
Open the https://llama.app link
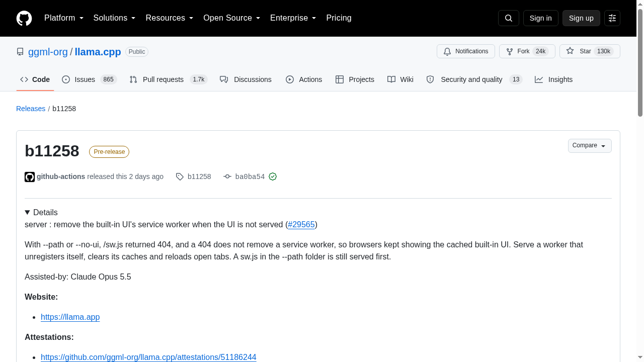(70, 317)
